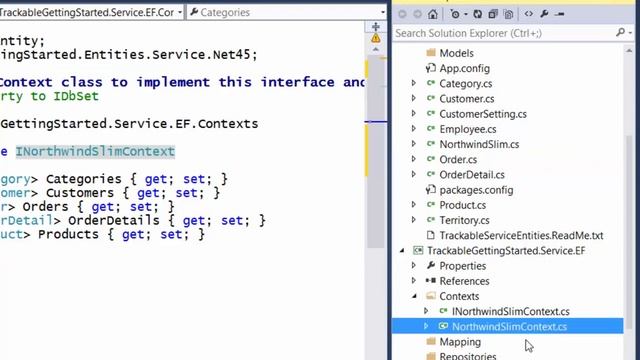
Task: Select the Mapping folder
Action: [460, 342]
